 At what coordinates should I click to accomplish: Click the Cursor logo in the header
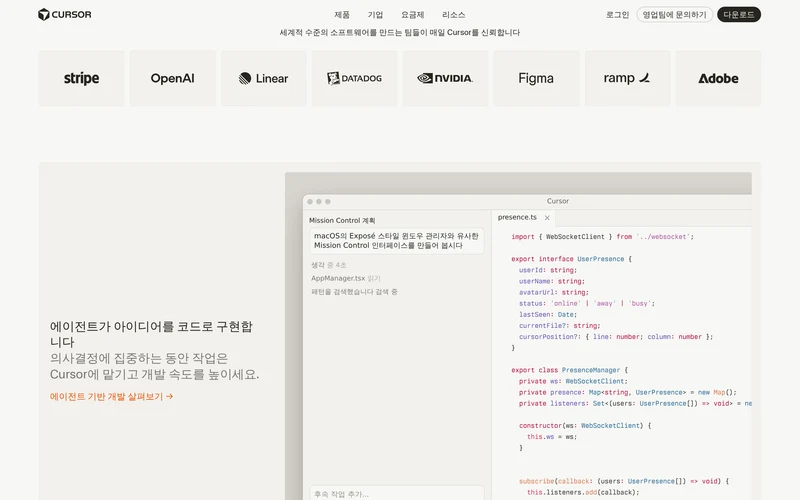(65, 14)
